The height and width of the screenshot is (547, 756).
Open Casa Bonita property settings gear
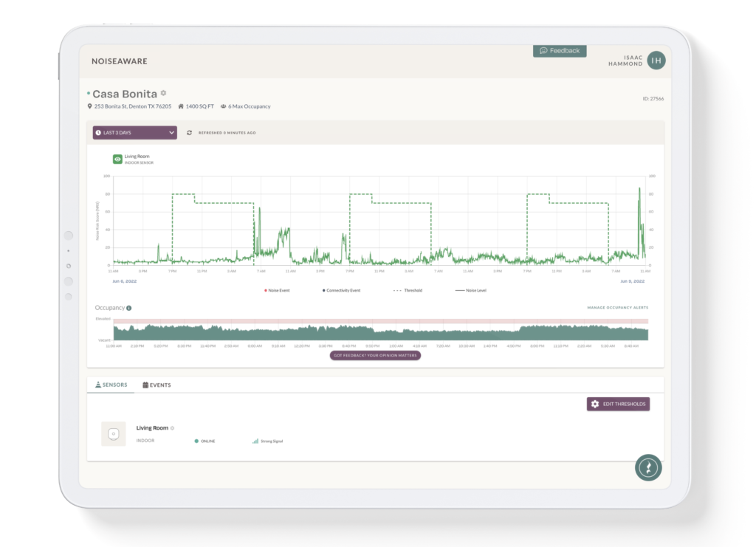pos(163,93)
